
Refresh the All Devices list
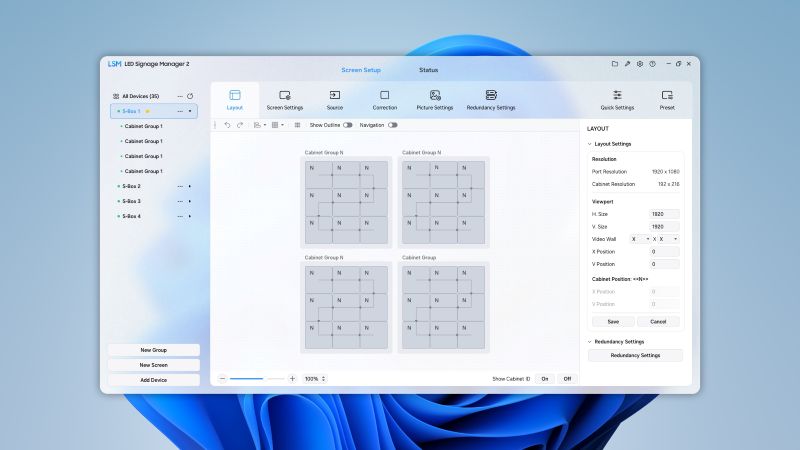[x=190, y=96]
